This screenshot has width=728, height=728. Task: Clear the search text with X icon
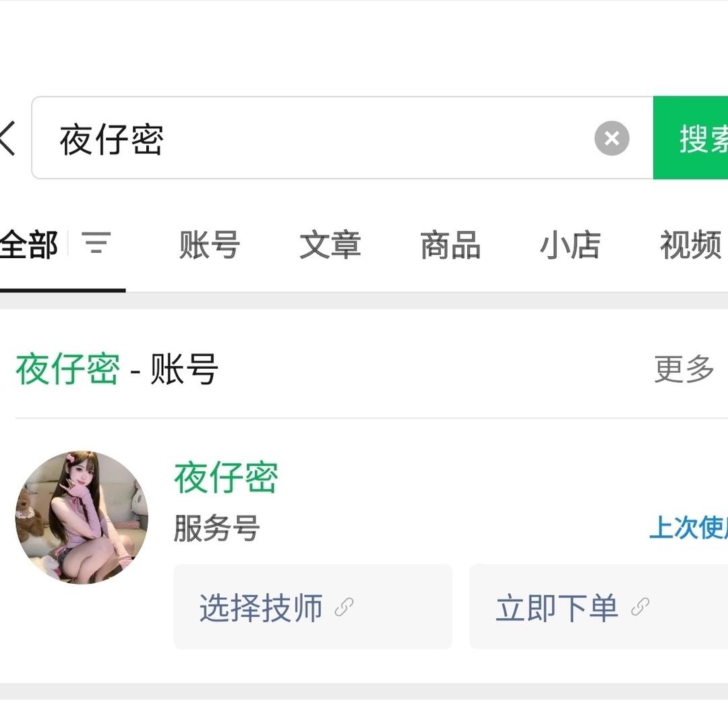(x=611, y=138)
